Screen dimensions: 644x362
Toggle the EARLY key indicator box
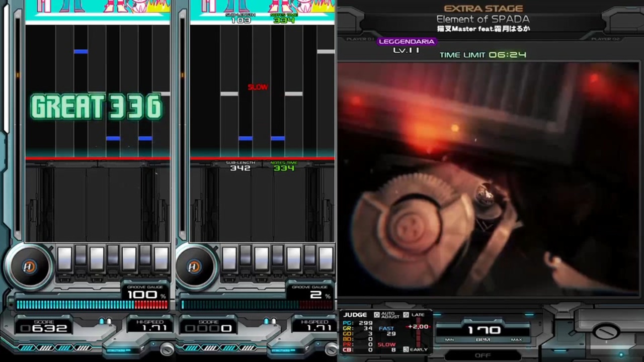[x=406, y=349]
